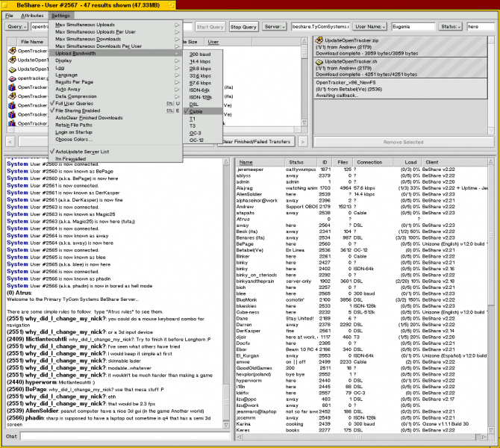Enable AutoClear Finished Downloads
500x448 pixels.
[x=116, y=118]
